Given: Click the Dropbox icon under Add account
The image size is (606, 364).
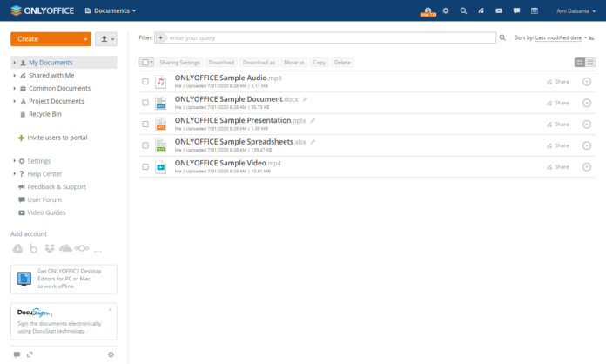Looking at the screenshot, I should click(x=50, y=249).
